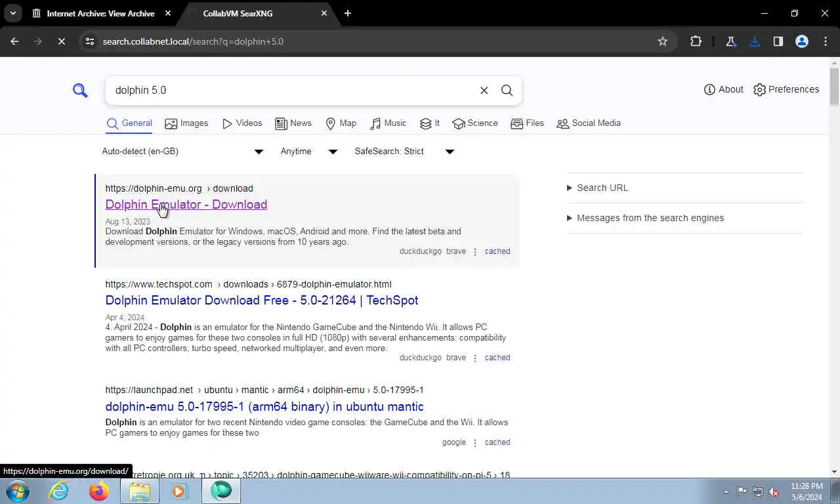Expand Messages from the search engines
Image resolution: width=840 pixels, height=504 pixels.
tap(645, 218)
